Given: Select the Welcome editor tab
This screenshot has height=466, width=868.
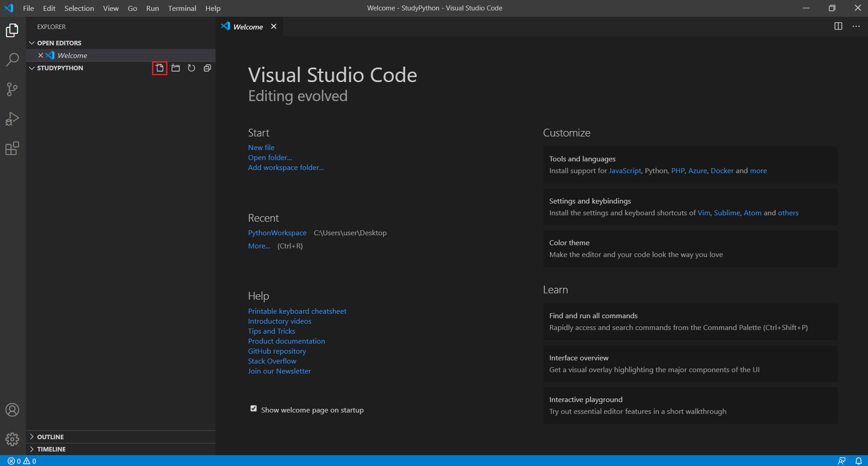Looking at the screenshot, I should (x=248, y=27).
